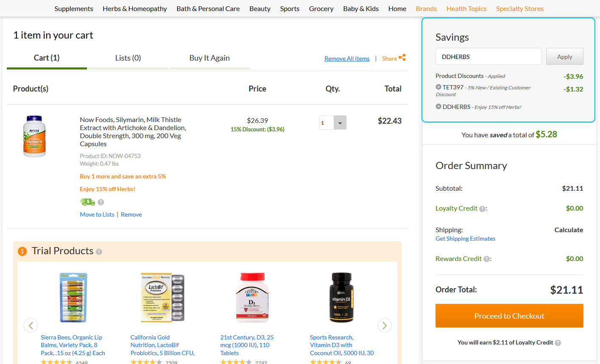Click Trial Products help question mark
This screenshot has width=600, height=364.
point(99,252)
